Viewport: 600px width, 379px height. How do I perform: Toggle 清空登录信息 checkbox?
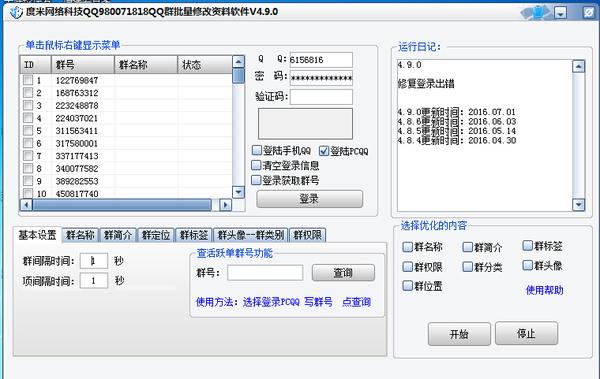(256, 165)
